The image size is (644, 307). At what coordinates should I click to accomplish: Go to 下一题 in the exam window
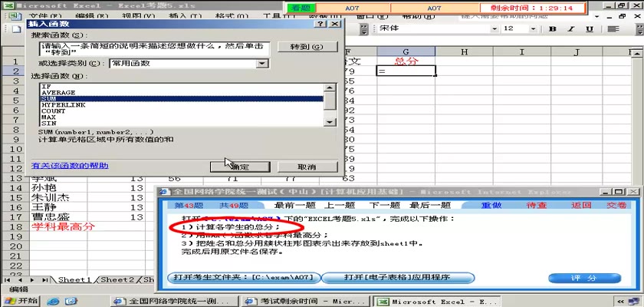click(x=384, y=206)
